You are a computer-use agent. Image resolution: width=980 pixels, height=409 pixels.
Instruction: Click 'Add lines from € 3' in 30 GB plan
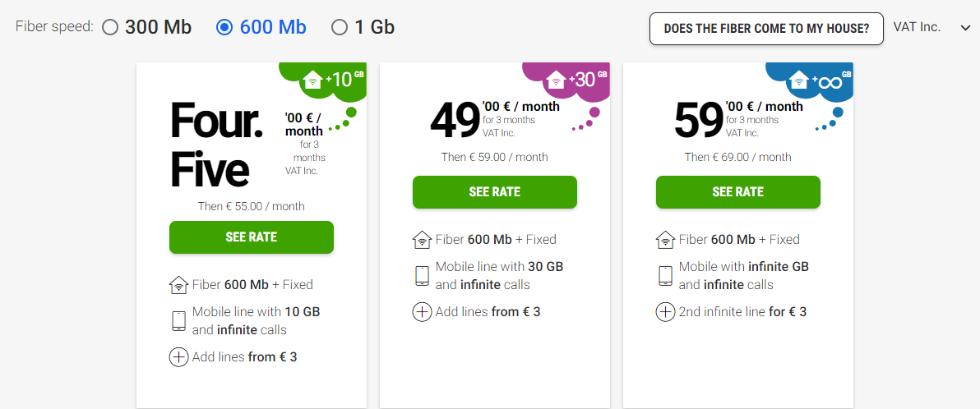click(x=488, y=311)
